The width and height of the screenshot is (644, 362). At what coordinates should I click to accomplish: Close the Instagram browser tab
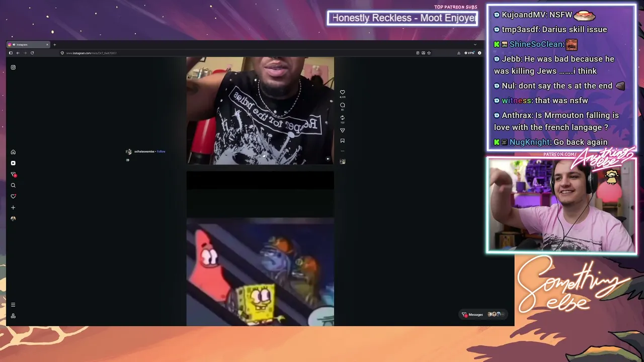47,45
